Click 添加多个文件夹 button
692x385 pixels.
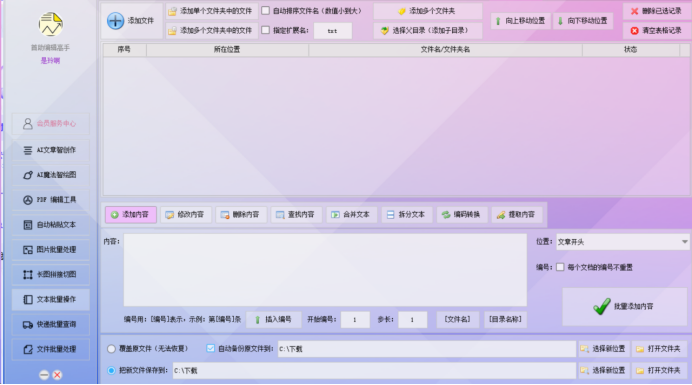427,11
